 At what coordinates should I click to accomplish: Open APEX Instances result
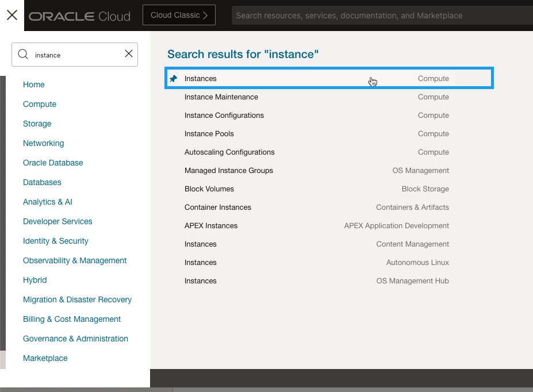211,226
